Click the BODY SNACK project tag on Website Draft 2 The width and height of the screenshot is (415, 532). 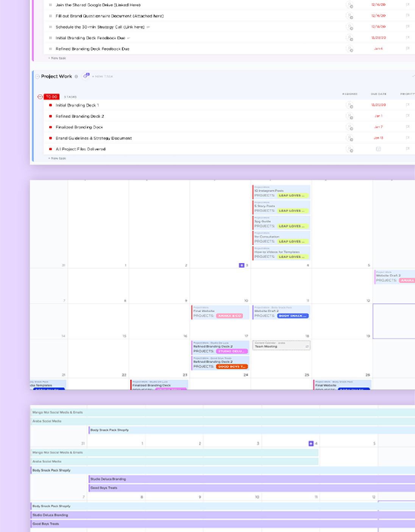pyautogui.click(x=293, y=316)
